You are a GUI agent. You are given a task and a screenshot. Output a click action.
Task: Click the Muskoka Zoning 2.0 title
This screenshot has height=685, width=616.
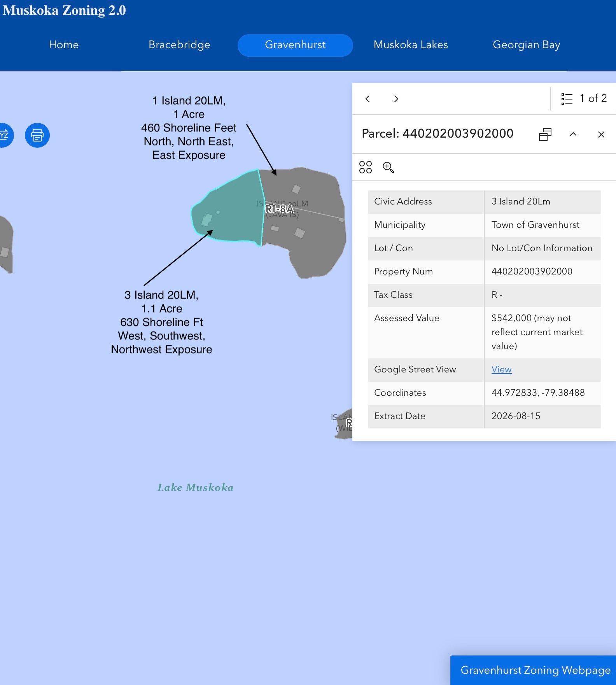[x=64, y=10]
